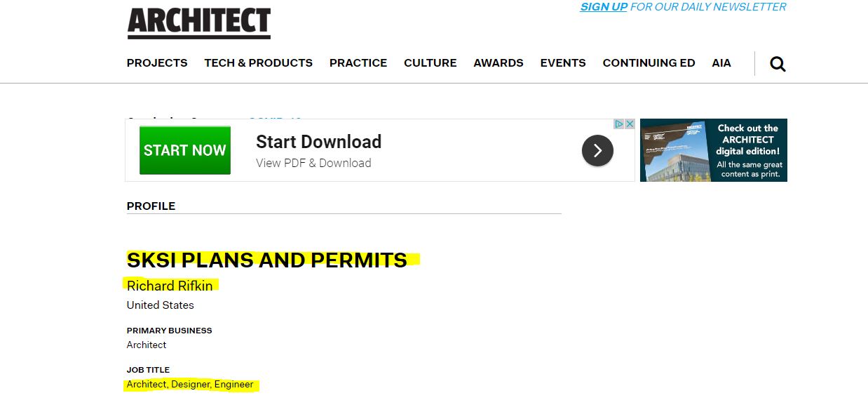Click the green START NOW button
Screen dimensions: 868x412
(185, 150)
